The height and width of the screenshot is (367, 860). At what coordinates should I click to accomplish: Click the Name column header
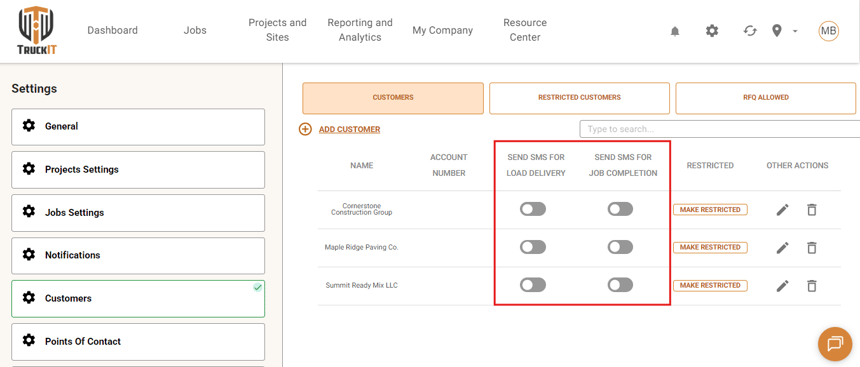[x=361, y=165]
